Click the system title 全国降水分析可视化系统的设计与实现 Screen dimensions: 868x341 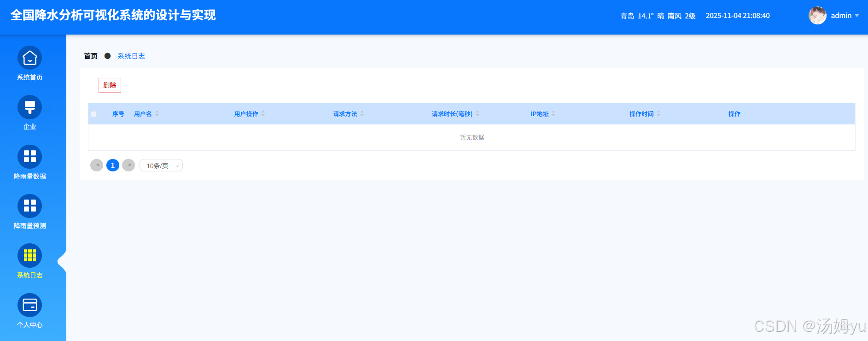click(113, 15)
